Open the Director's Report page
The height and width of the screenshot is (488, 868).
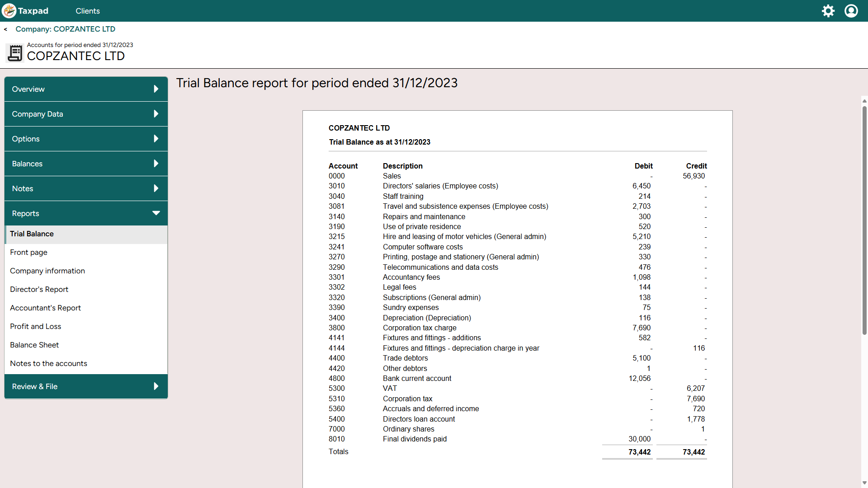(x=39, y=289)
